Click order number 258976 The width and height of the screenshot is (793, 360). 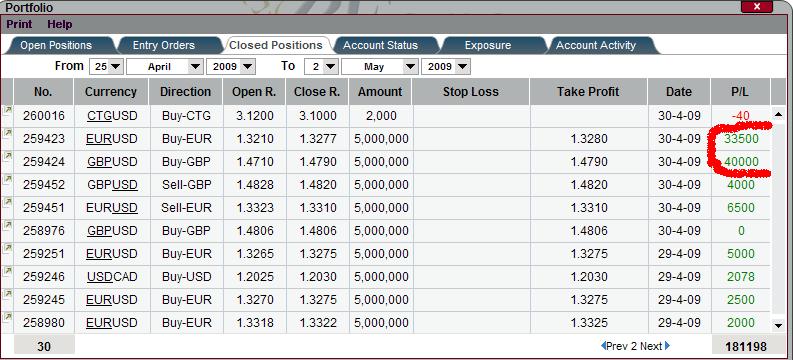pos(44,231)
